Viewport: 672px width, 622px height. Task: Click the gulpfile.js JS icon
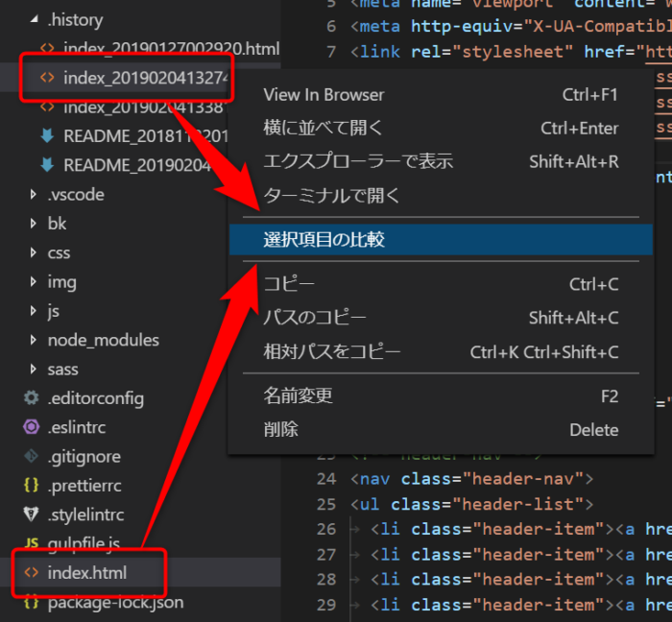pos(31,544)
